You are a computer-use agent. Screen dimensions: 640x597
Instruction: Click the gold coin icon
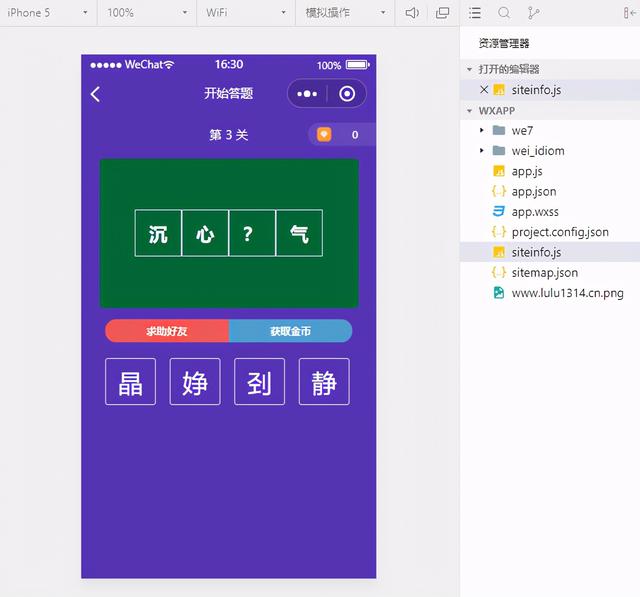coord(324,134)
